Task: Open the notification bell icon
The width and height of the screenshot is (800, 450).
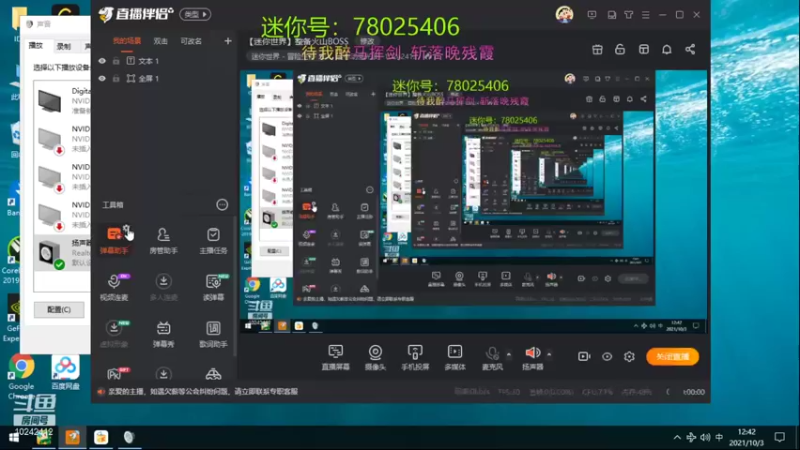Action: coord(667,49)
